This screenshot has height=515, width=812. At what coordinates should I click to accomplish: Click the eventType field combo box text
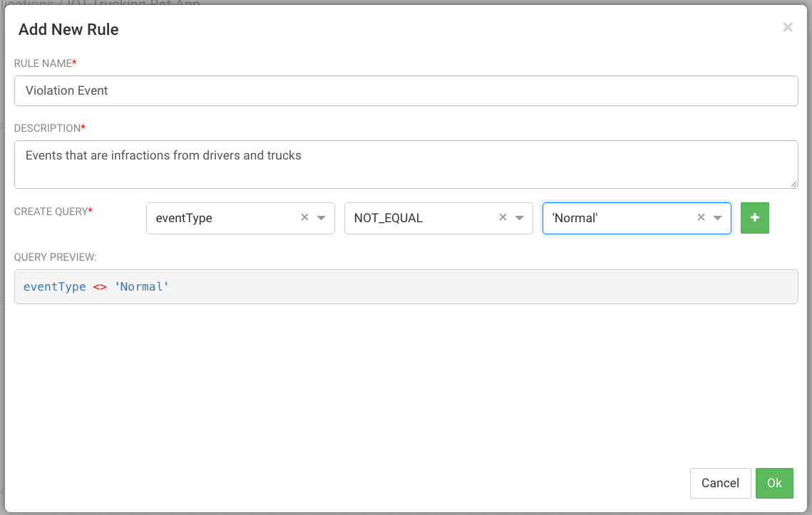tap(184, 219)
